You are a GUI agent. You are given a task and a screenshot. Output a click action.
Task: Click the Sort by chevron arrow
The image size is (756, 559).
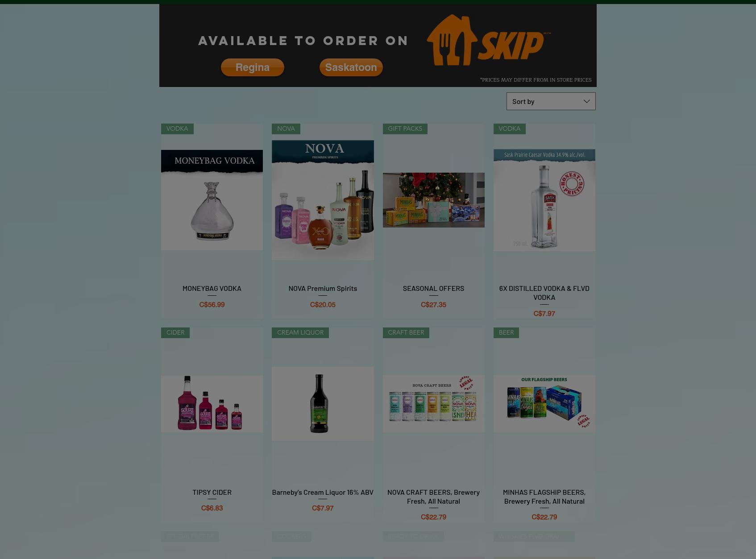click(586, 101)
